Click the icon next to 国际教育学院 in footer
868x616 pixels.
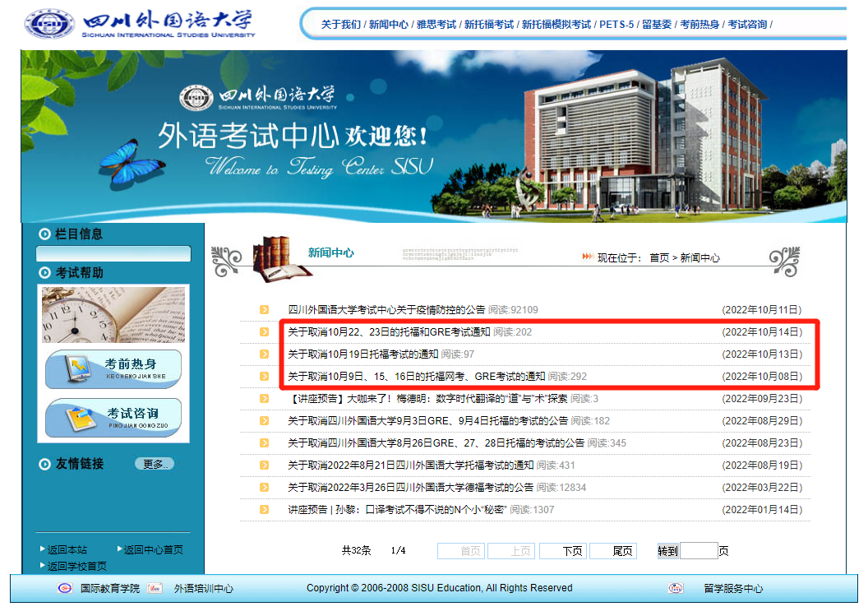coord(65,588)
